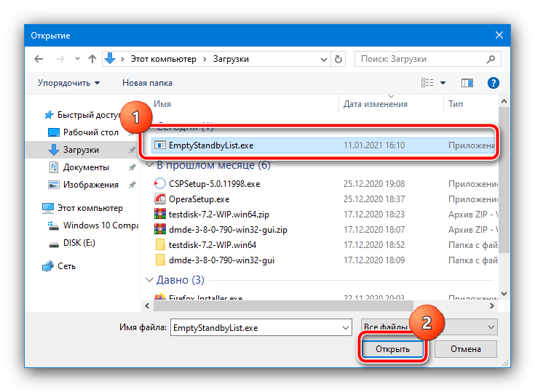Sort by the 'Имя' column header

pos(162,104)
